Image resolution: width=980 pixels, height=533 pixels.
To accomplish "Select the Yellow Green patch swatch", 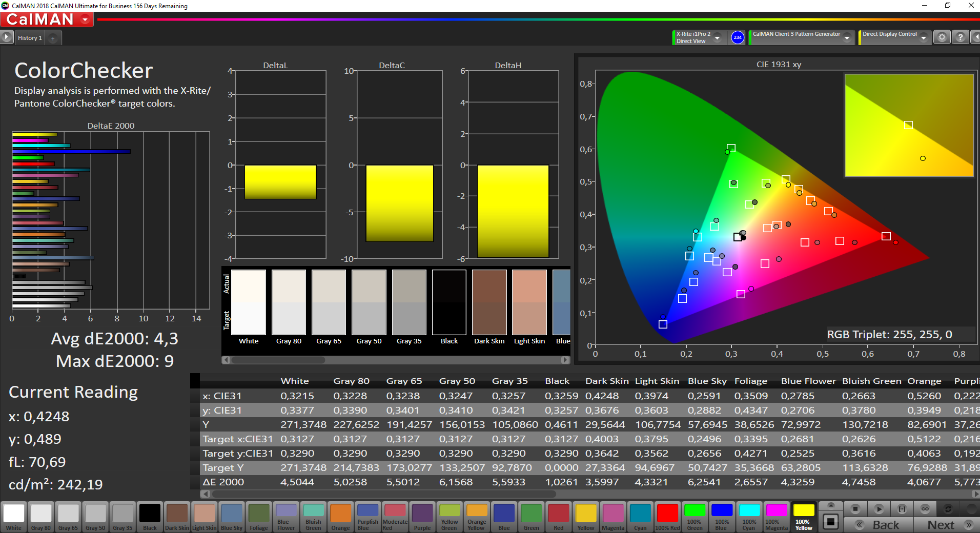I will 450,517.
